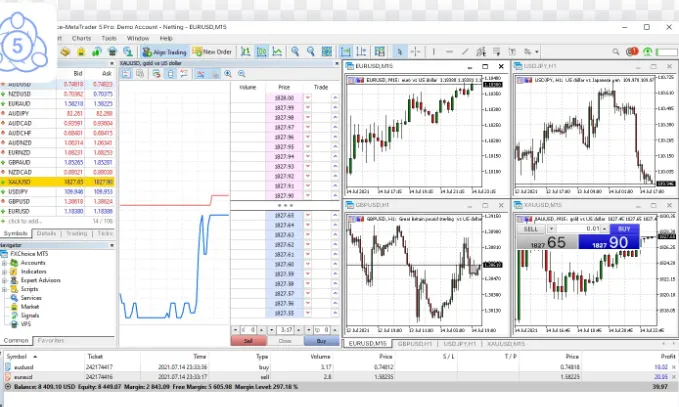Click Buy button in depth of market

(321, 341)
